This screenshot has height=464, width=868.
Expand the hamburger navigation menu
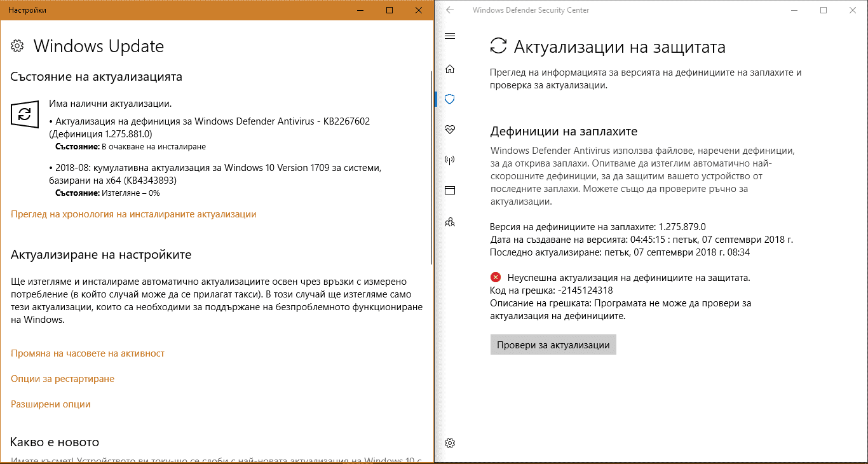pos(450,36)
